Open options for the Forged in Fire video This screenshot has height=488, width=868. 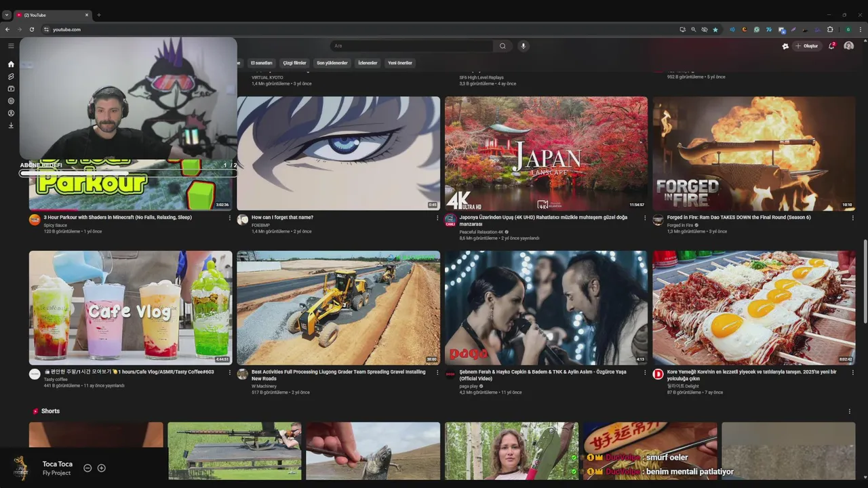click(x=852, y=218)
